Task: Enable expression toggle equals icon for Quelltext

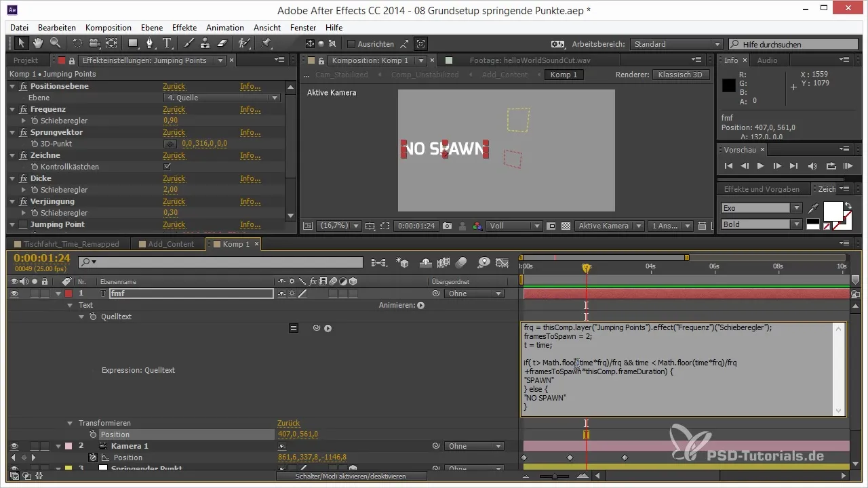Action: 294,328
